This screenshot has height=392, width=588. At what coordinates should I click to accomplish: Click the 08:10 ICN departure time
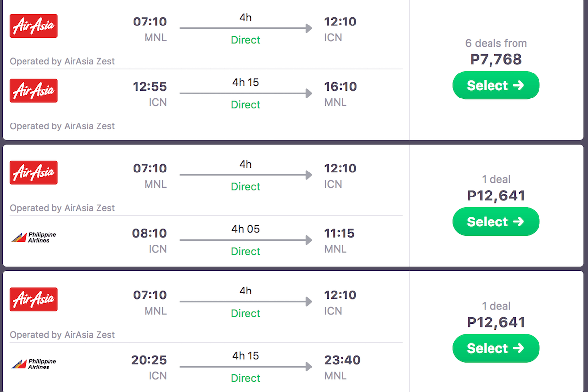(149, 233)
